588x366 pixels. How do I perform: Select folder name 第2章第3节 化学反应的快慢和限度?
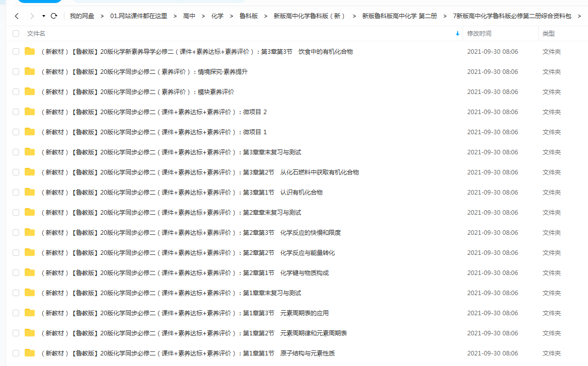(x=191, y=233)
